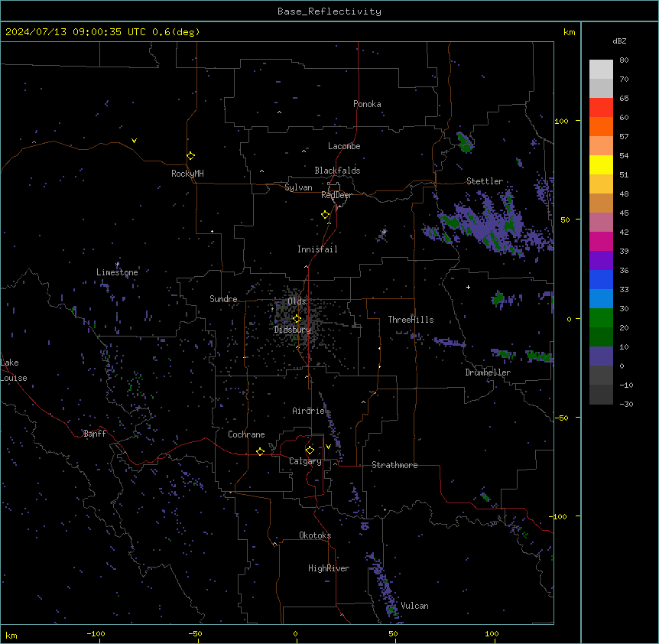This screenshot has height=644, width=659.
Task: Click the yellow diamond marker near Didsbury
Action: [297, 319]
